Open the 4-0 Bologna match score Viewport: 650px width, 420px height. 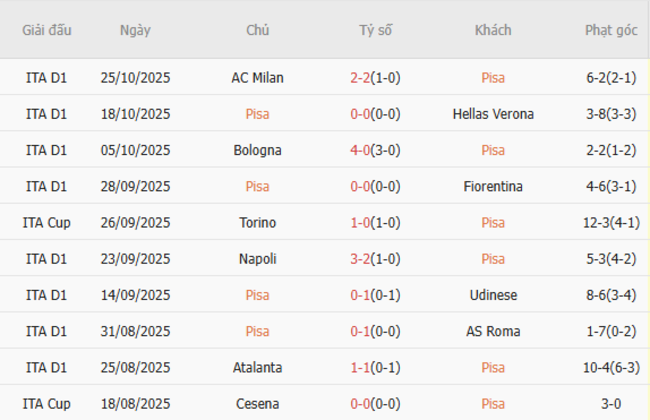[362, 150]
